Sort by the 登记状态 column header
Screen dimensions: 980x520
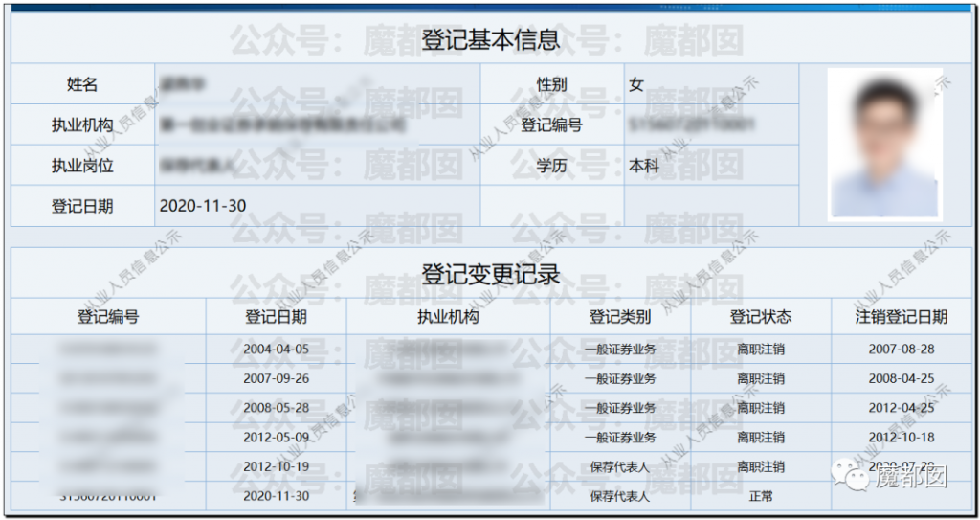point(761,317)
